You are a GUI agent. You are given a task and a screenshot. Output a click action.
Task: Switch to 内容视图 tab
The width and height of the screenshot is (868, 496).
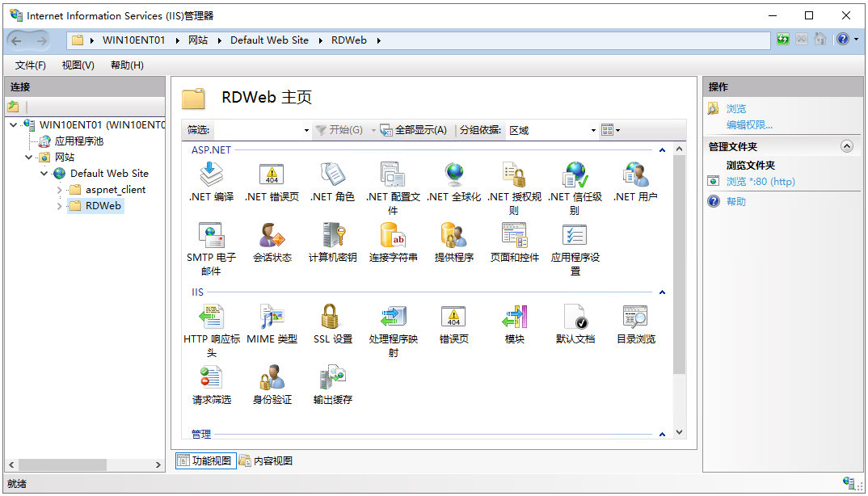point(266,460)
